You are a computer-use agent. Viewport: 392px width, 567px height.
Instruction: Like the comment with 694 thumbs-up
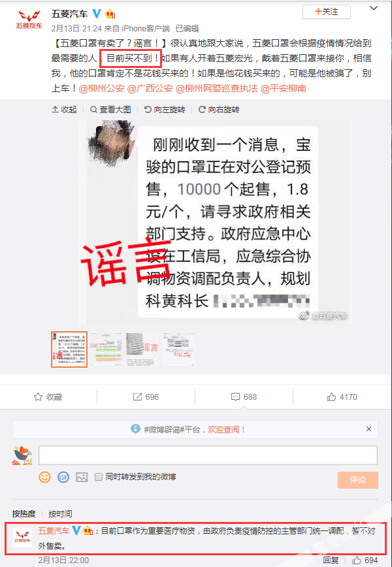click(x=357, y=560)
